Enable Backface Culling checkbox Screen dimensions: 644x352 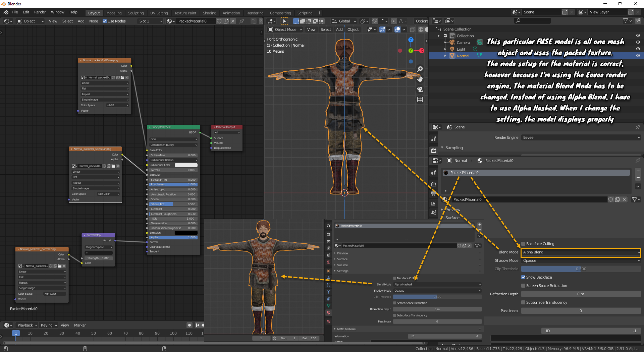coord(523,244)
